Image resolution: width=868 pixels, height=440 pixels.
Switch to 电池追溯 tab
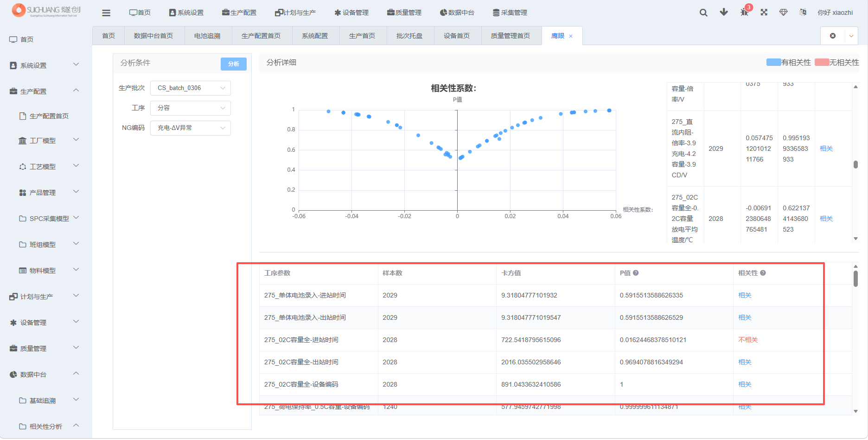[x=207, y=36]
